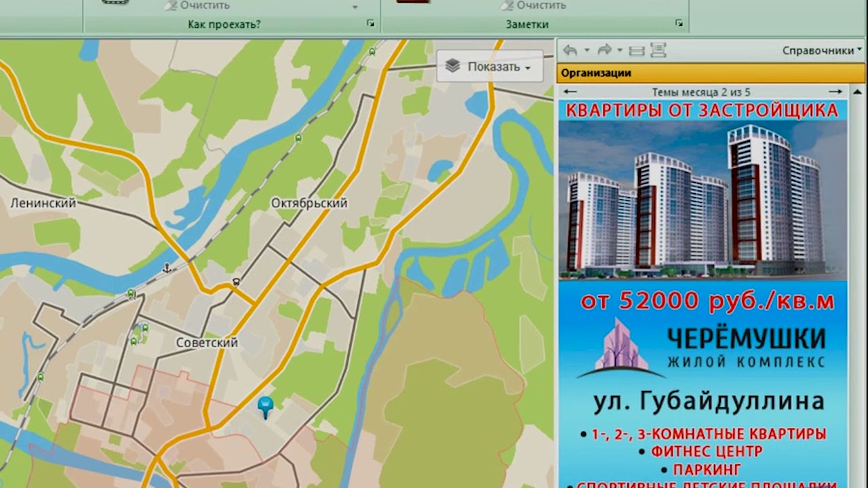
Task: Open the Заметки group dialog launcher
Action: (x=679, y=24)
